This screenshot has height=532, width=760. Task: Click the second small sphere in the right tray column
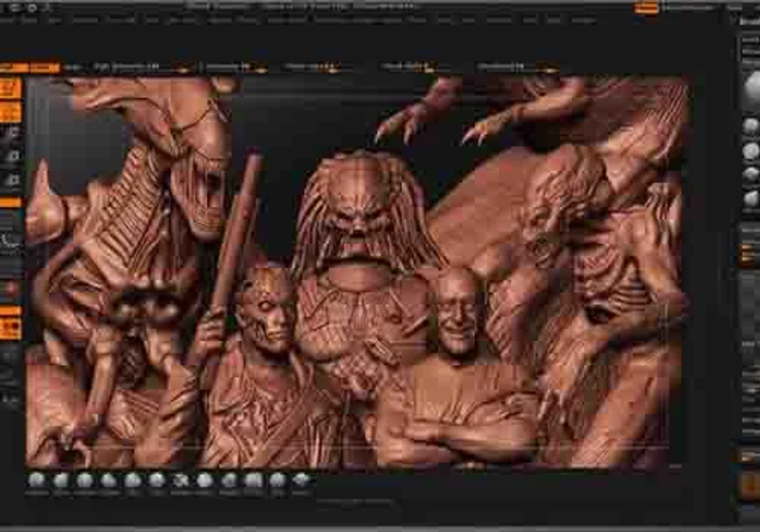[x=750, y=151]
